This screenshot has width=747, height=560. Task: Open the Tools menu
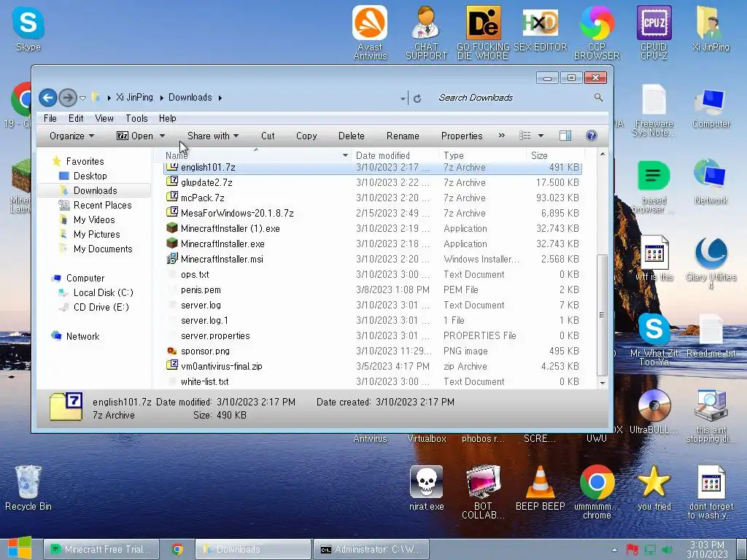136,118
